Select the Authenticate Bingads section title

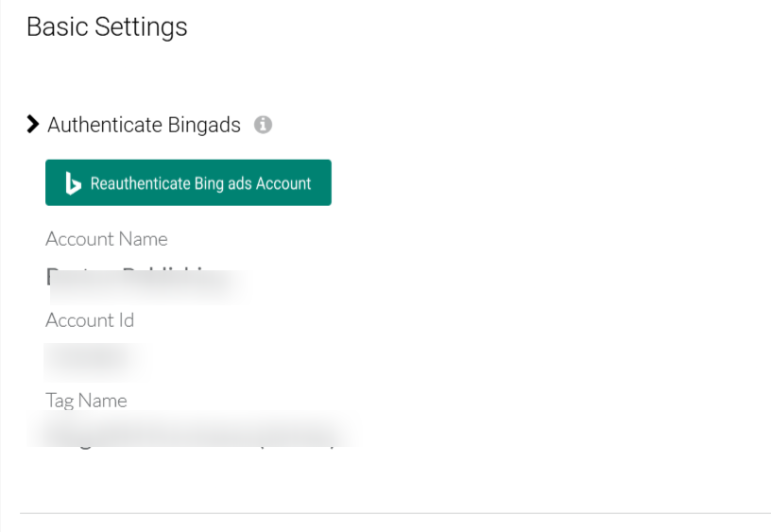click(x=144, y=125)
